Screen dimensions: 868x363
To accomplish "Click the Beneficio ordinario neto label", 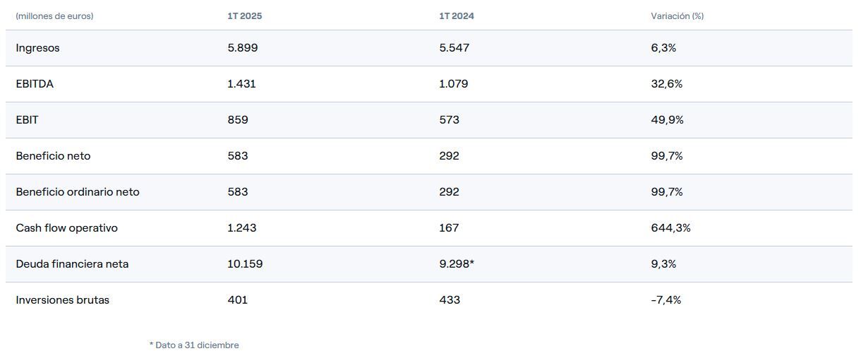I will [x=78, y=192].
